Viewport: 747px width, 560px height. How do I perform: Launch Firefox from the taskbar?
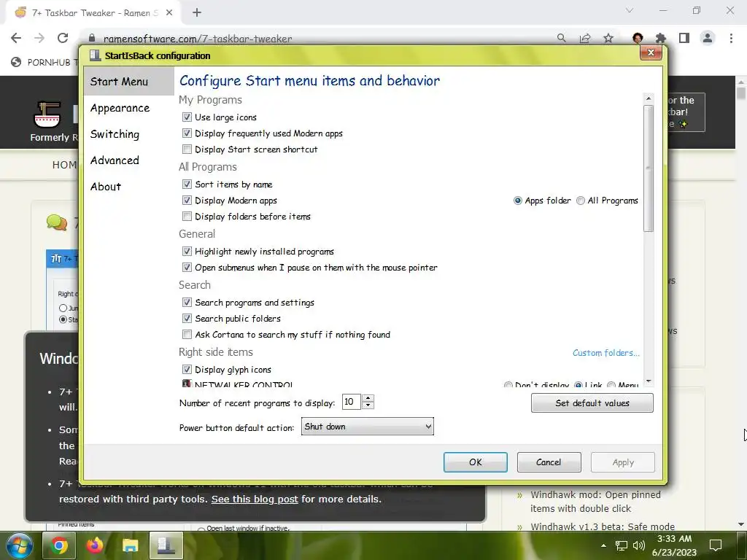[x=95, y=545]
